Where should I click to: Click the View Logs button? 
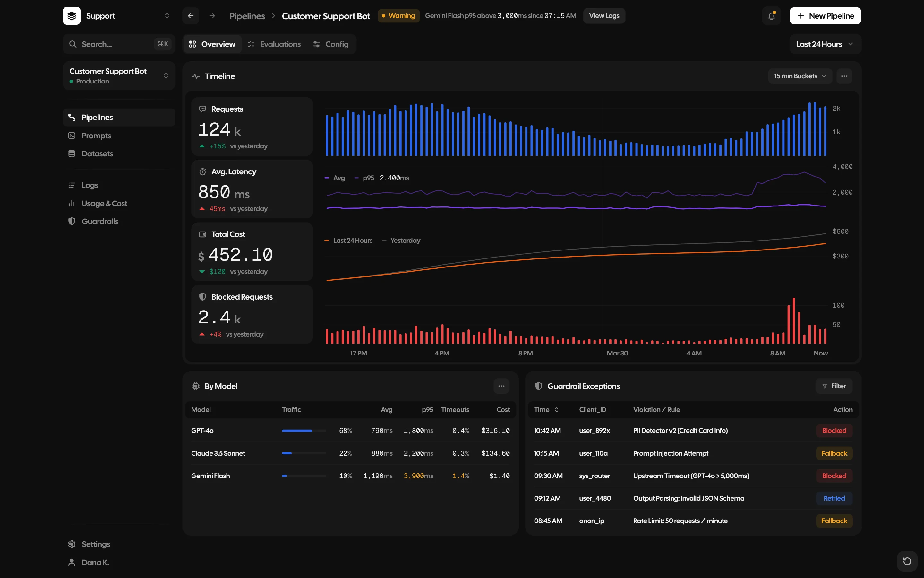point(604,16)
